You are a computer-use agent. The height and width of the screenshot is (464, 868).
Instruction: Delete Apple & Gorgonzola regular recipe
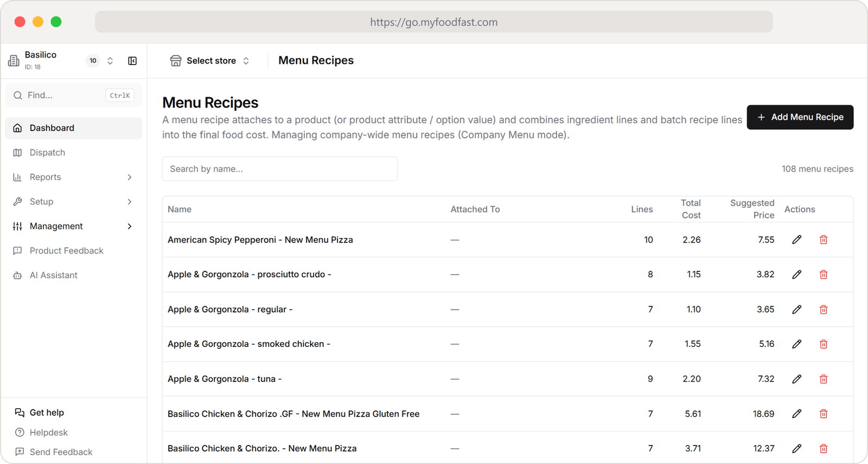pos(824,309)
